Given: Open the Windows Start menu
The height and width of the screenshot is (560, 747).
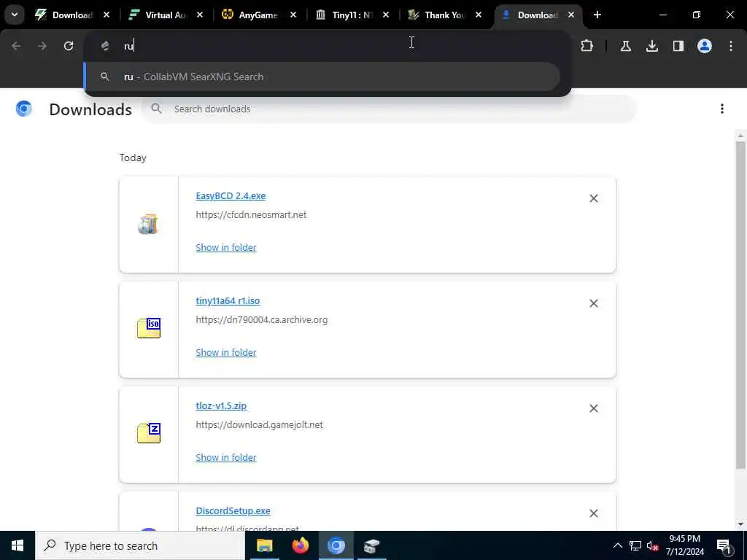Looking at the screenshot, I should [x=18, y=545].
